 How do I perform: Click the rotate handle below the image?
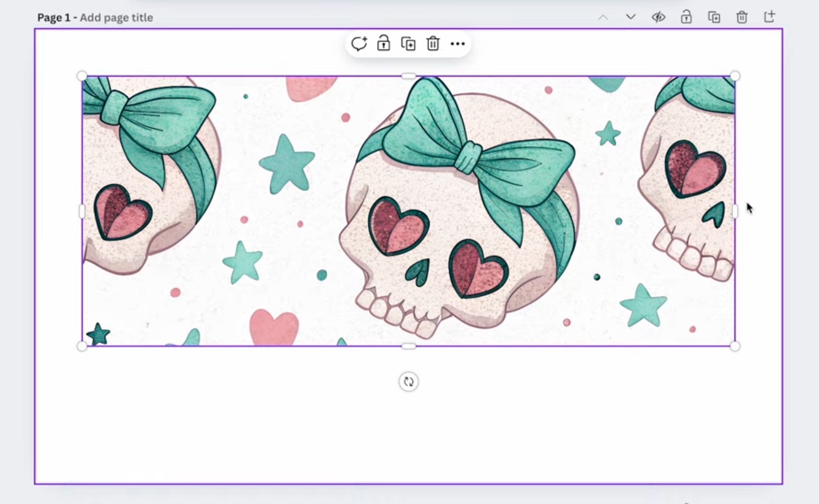(x=408, y=382)
